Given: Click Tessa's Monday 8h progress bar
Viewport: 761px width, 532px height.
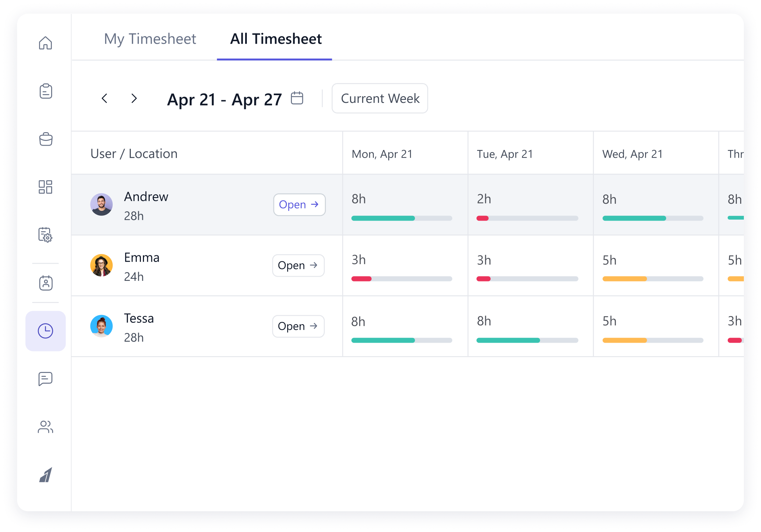Looking at the screenshot, I should 402,340.
